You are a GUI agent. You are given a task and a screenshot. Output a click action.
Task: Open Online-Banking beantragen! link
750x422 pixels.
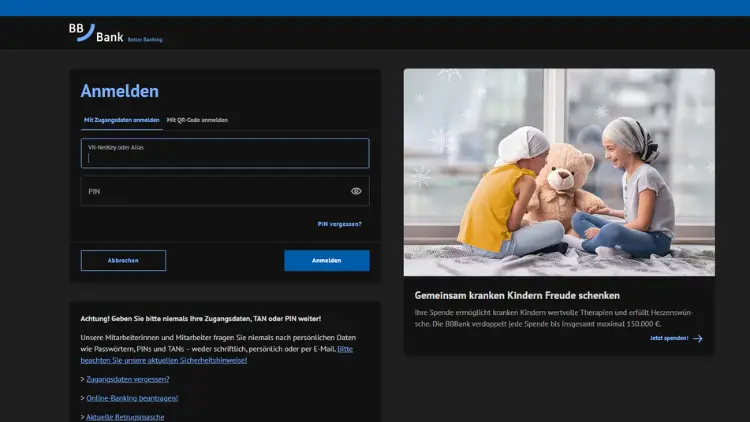tap(132, 398)
